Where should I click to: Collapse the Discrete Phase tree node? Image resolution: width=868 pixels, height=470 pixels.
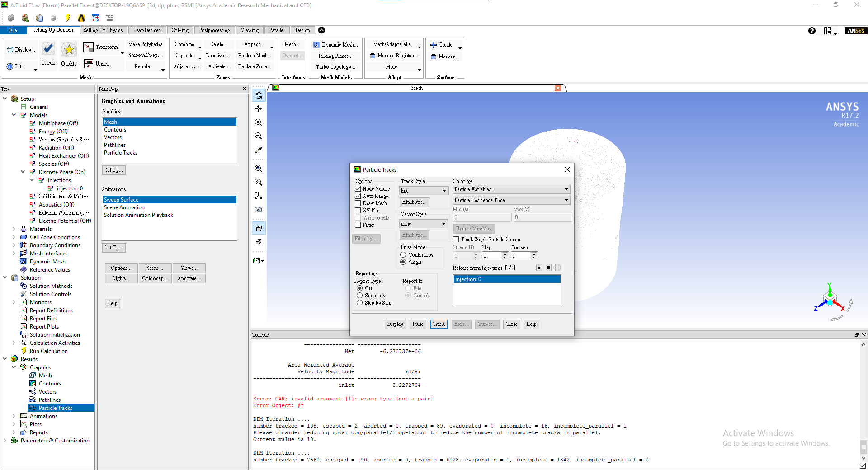23,172
